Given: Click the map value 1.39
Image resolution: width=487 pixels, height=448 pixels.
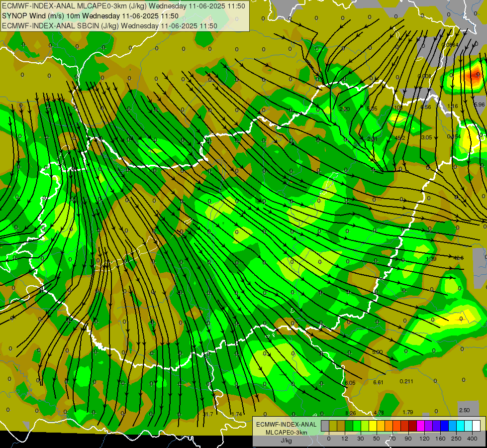Looking at the screenshot, I should point(431,259).
